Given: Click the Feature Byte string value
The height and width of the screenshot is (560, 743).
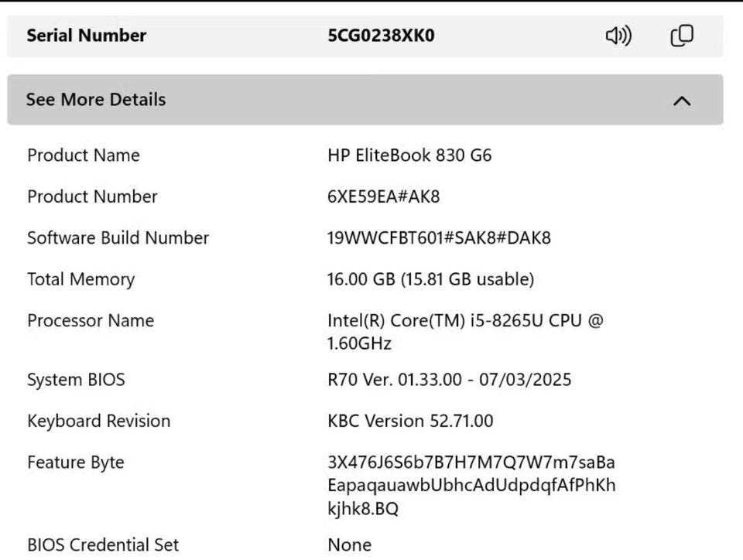Looking at the screenshot, I should tap(471, 485).
